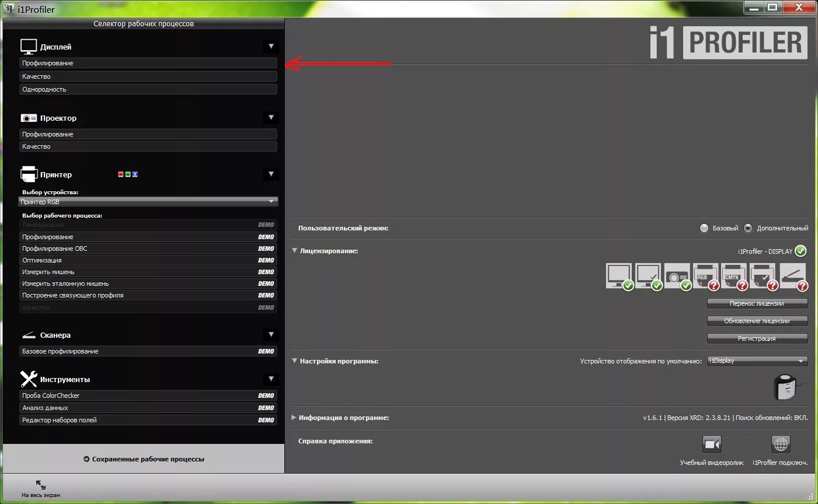Collapse the Лицензирование section triangle
818x504 pixels.
pyautogui.click(x=295, y=251)
